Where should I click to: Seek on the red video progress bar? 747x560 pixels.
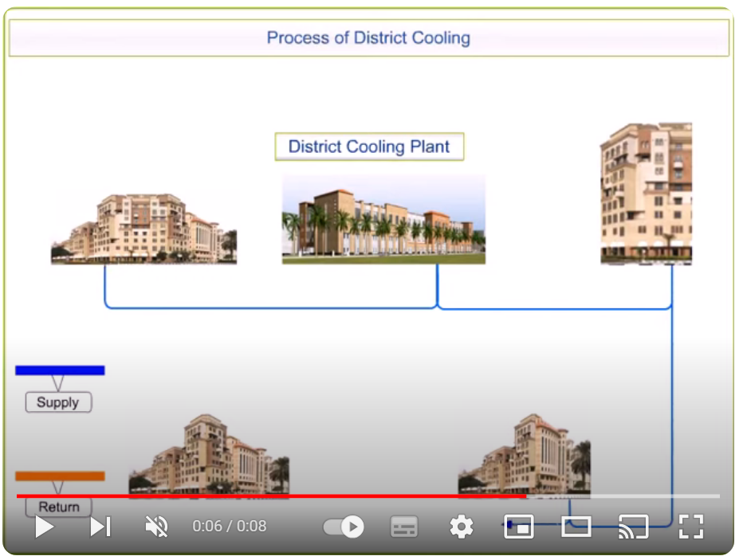tap(368, 496)
